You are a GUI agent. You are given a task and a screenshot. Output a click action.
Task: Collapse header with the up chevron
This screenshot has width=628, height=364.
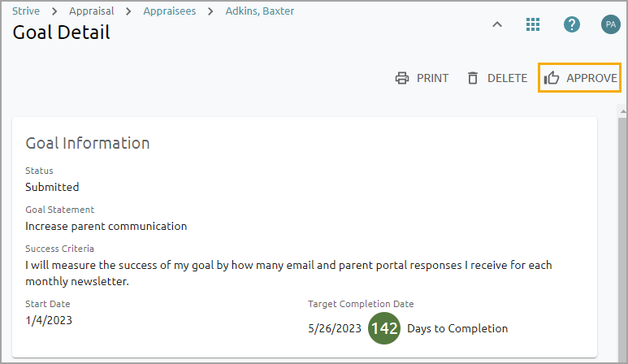click(497, 24)
